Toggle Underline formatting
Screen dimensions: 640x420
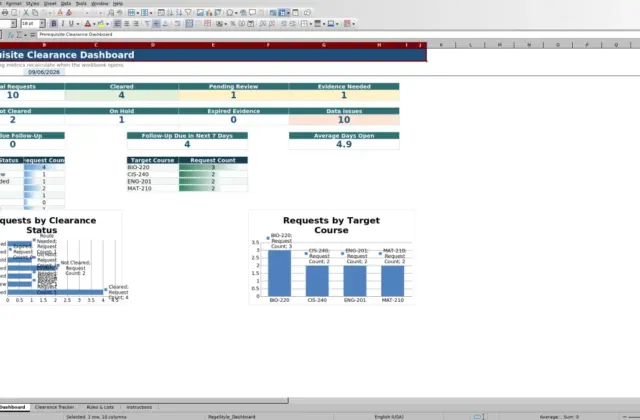(x=71, y=24)
